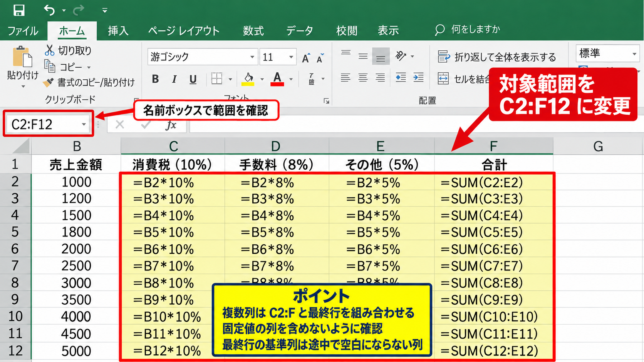The width and height of the screenshot is (644, 362).
Task: Select the ホーム ribbon tab
Action: [72, 31]
